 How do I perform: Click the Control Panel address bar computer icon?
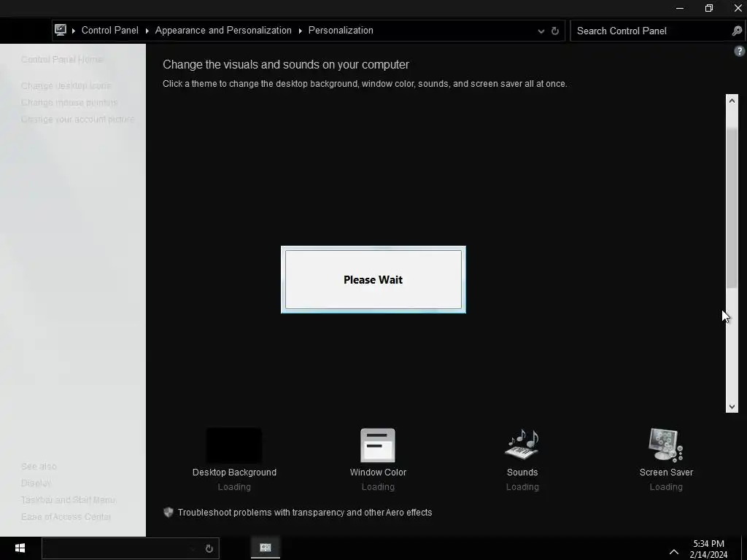61,30
